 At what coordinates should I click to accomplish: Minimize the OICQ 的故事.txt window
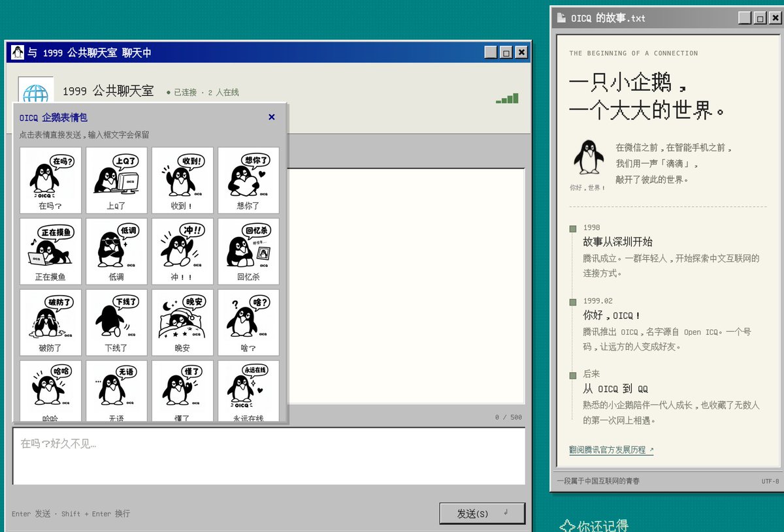[x=745, y=18]
